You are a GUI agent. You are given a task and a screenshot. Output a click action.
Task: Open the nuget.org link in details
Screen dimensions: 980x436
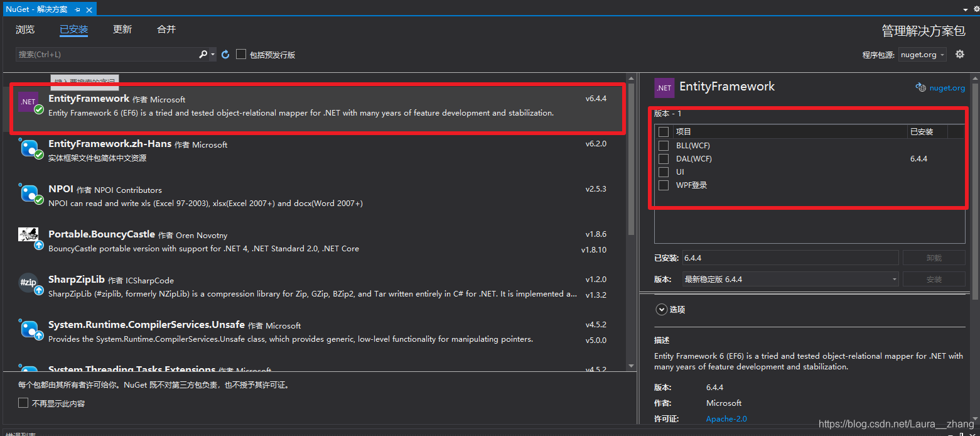pos(947,88)
